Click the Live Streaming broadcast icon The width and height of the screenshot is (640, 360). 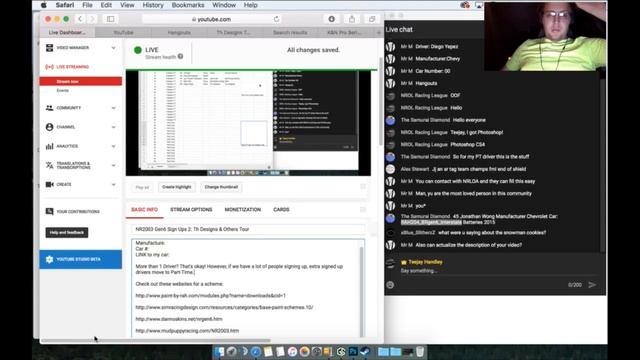click(49, 67)
